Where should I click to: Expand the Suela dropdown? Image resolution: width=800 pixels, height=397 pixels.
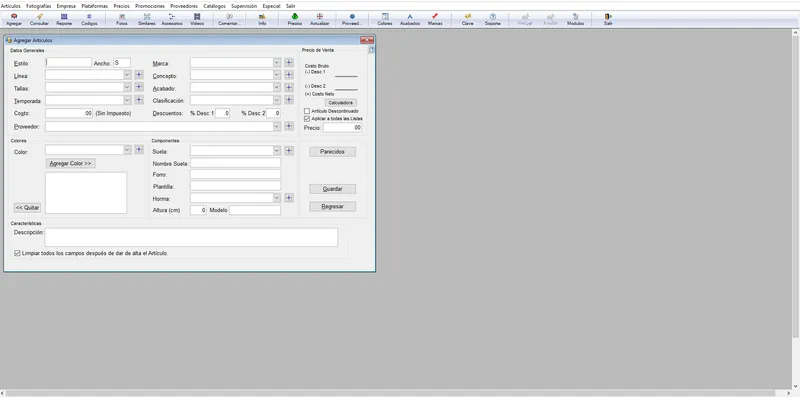pyautogui.click(x=277, y=151)
